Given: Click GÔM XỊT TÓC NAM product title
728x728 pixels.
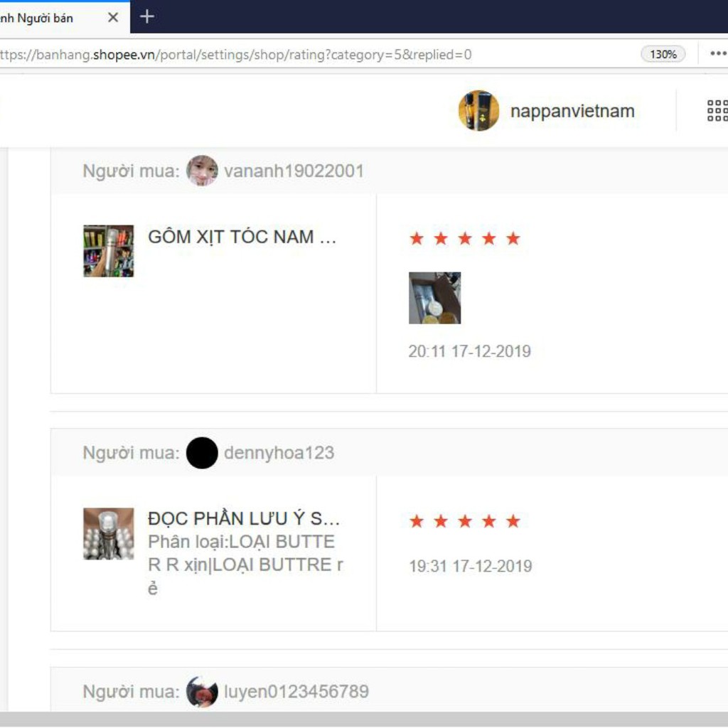Looking at the screenshot, I should (x=242, y=237).
